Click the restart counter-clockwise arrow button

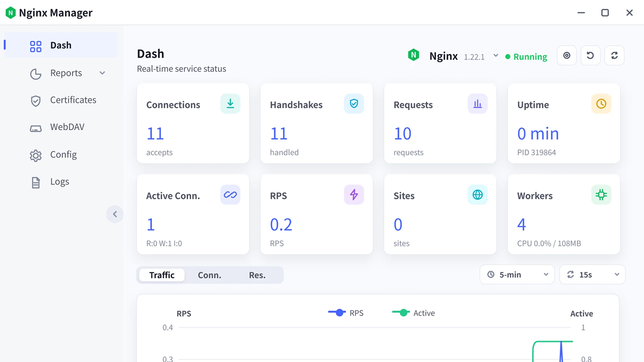click(x=590, y=55)
